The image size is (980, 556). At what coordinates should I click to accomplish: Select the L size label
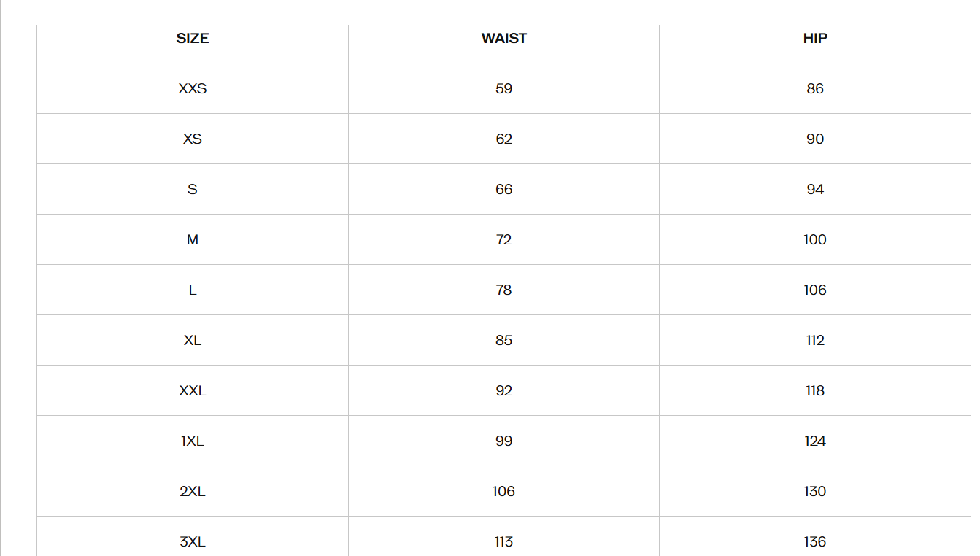(x=193, y=290)
